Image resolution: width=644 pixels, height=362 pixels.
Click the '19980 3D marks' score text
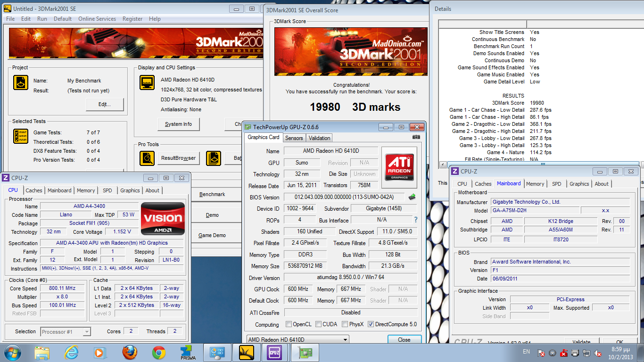coord(355,107)
